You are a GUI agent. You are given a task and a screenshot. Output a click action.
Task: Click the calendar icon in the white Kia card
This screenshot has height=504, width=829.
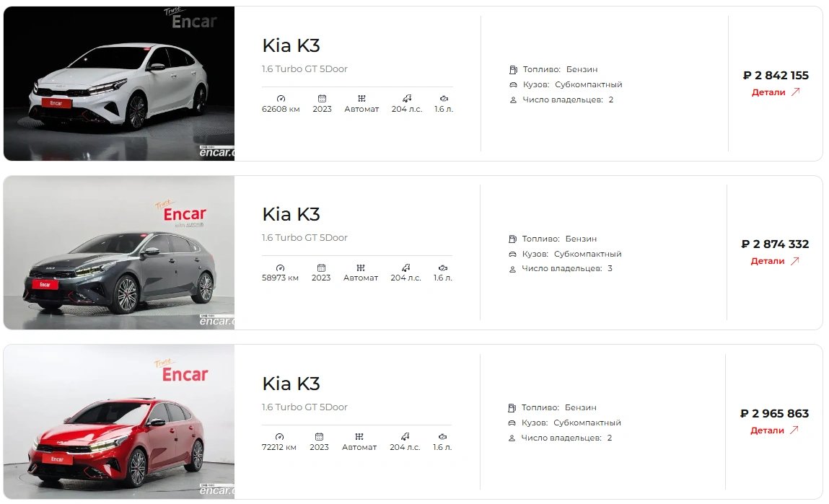click(322, 98)
